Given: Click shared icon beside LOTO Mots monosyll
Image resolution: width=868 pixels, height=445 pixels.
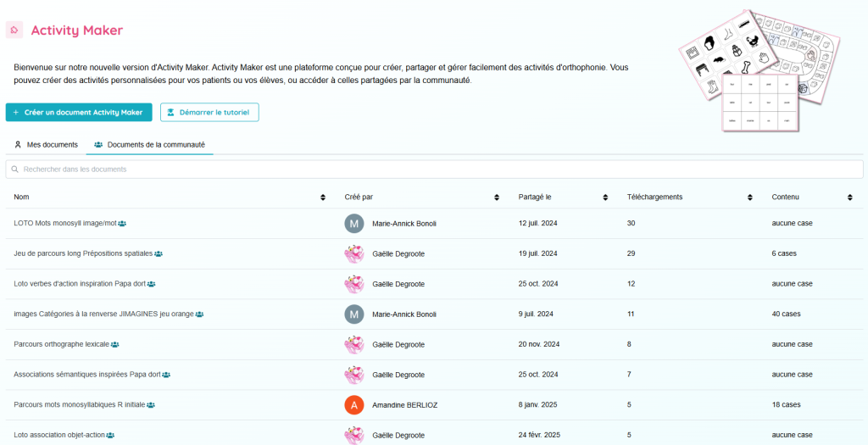Looking at the screenshot, I should click(x=122, y=224).
